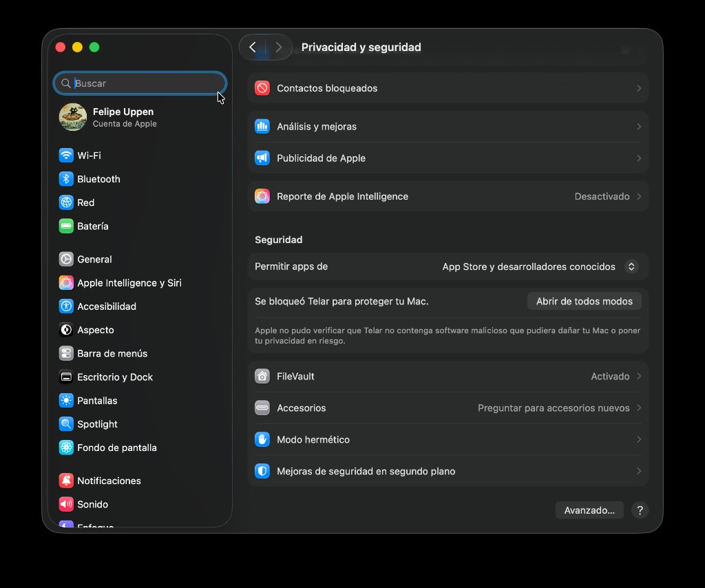Screen dimensions: 705x588
Task: Expand Mejoras de seguridad en segundo plano chevron
Action: tap(639, 471)
